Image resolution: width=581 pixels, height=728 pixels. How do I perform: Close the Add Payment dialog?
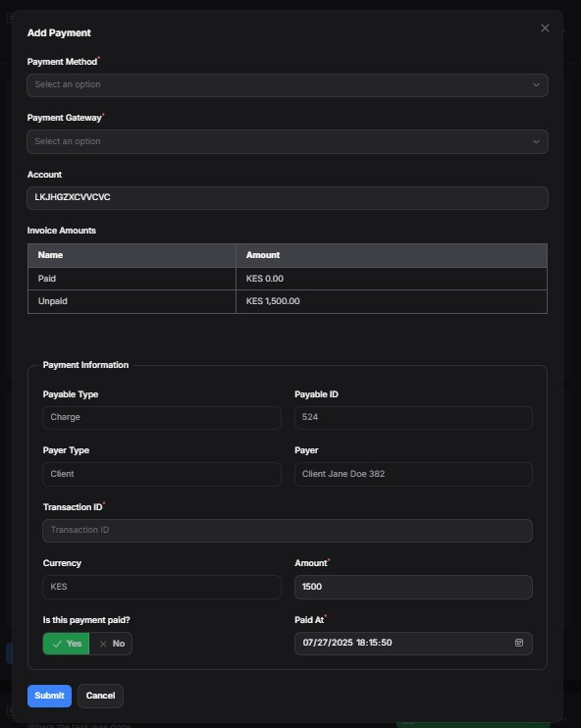[545, 28]
